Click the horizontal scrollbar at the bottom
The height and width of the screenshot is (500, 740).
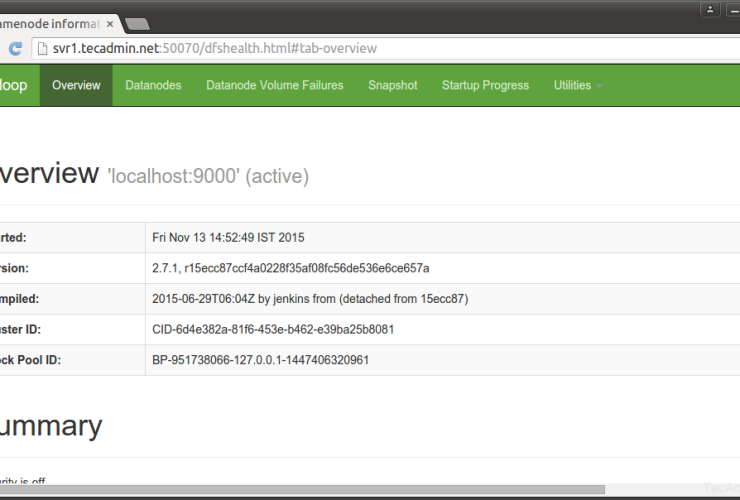coord(300,490)
